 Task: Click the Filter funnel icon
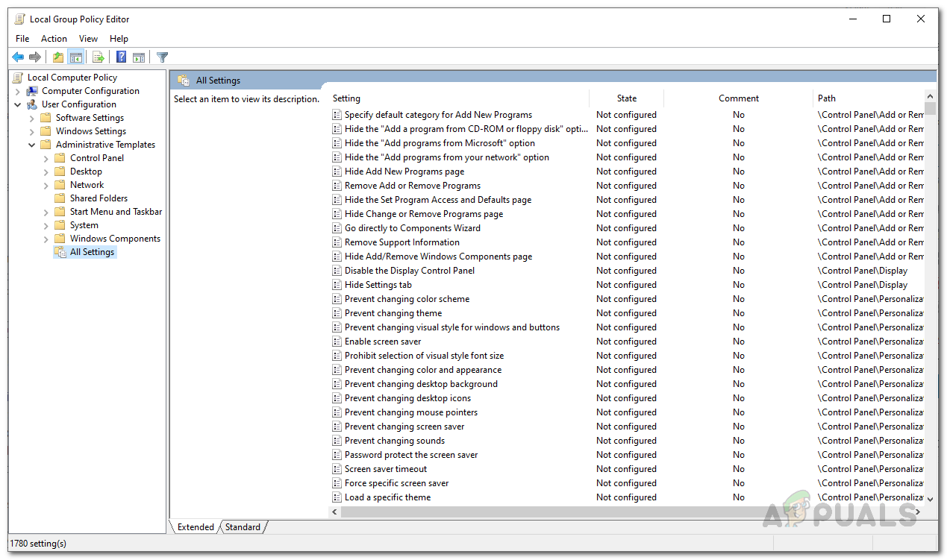[162, 57]
